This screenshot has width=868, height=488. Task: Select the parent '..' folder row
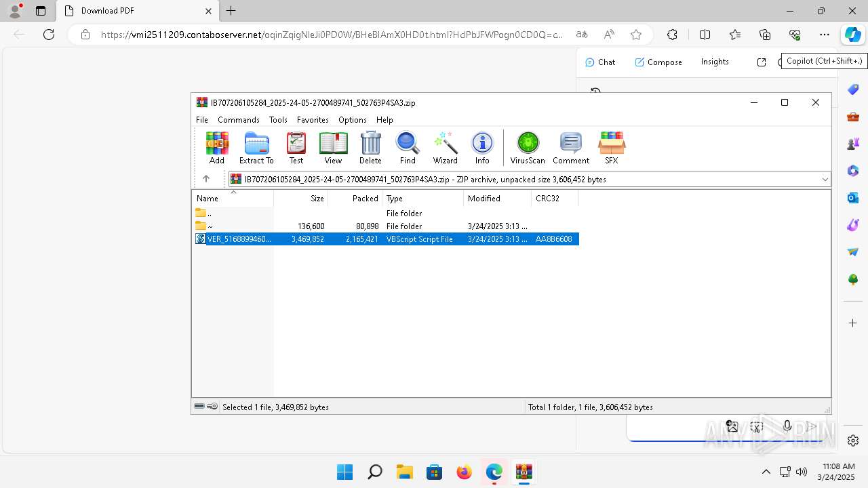click(387, 213)
